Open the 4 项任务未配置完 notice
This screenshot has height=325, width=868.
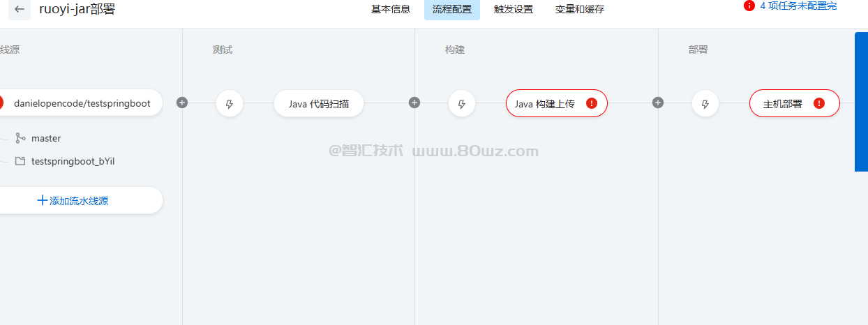tap(798, 6)
